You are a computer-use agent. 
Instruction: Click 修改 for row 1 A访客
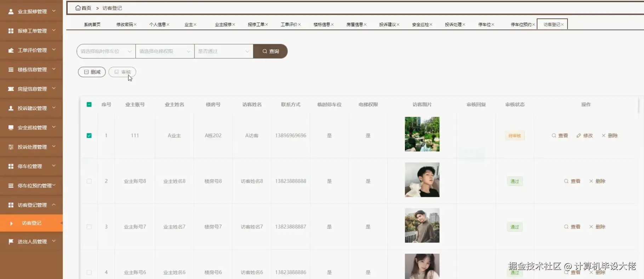(585, 135)
